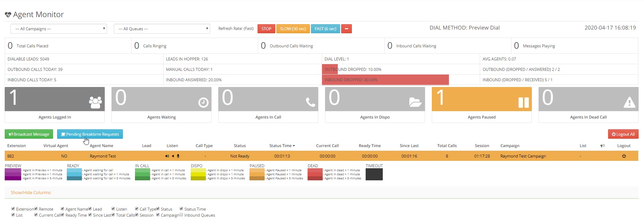The height and width of the screenshot is (224, 644).
Task: Click the black TIMEOUT color swatch
Action: pyautogui.click(x=374, y=175)
